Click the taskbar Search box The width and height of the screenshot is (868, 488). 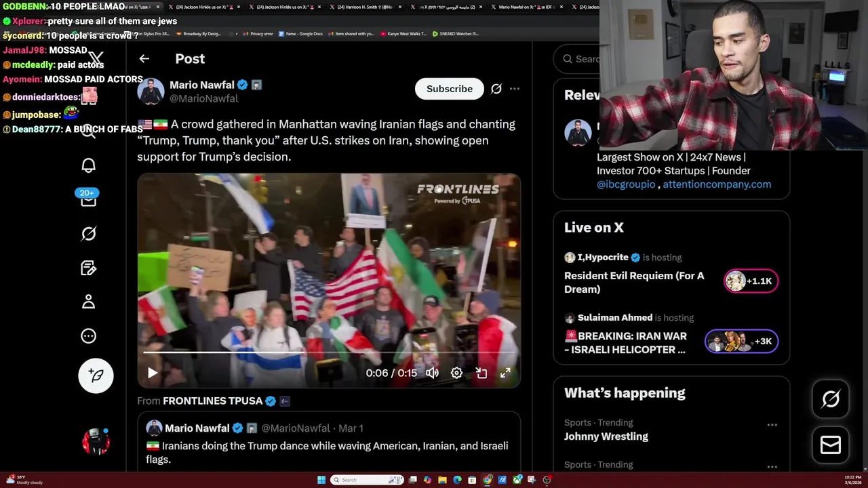[x=367, y=480]
